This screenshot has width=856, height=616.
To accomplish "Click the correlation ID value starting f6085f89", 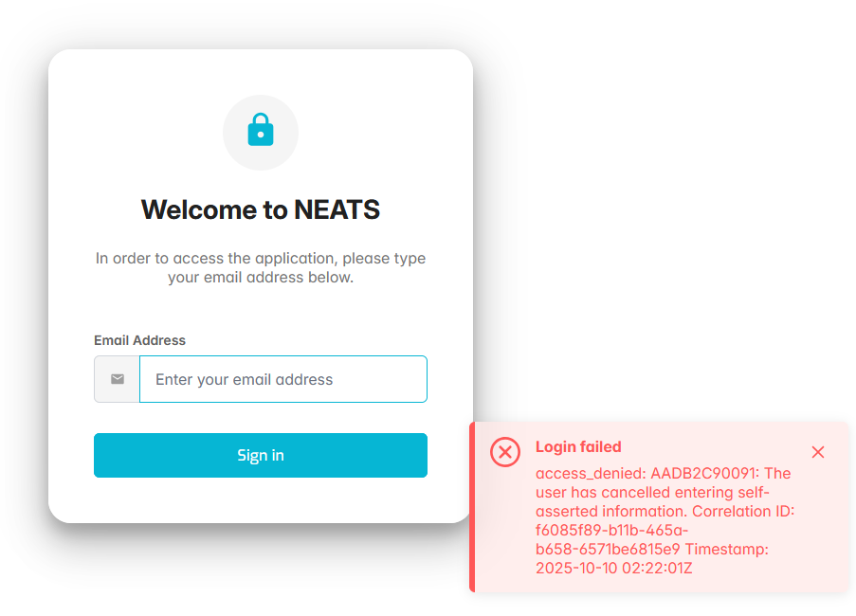I will [611, 540].
